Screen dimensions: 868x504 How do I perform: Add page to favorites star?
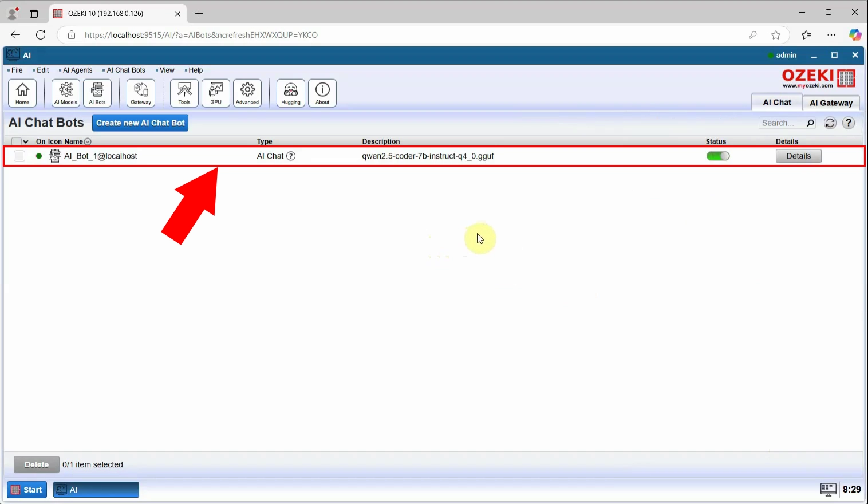[x=776, y=35]
